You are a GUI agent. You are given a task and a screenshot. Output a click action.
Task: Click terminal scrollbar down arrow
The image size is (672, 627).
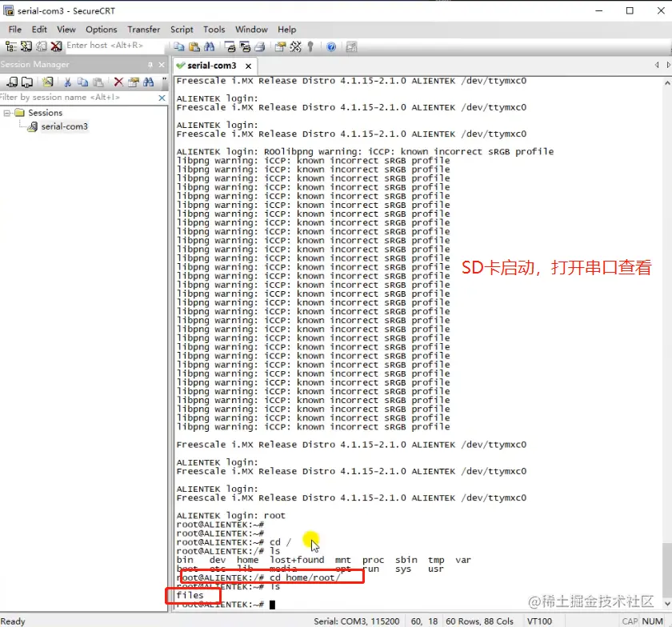[x=667, y=604]
